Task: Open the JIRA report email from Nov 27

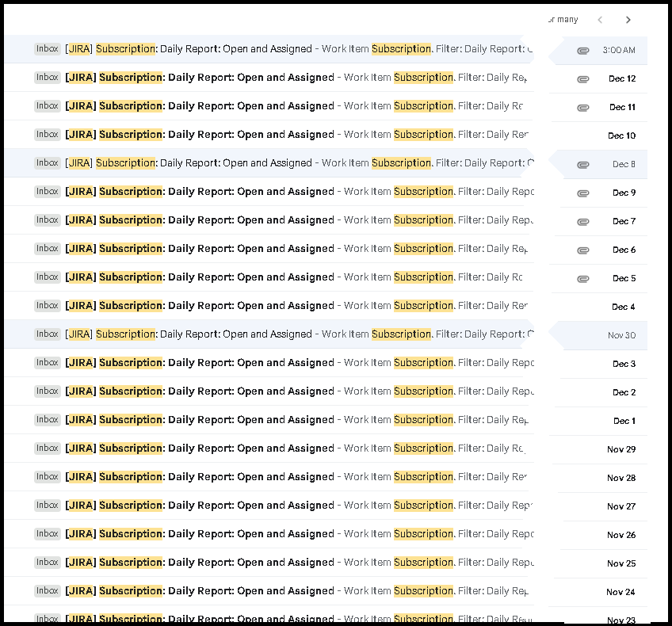Action: 326,506
